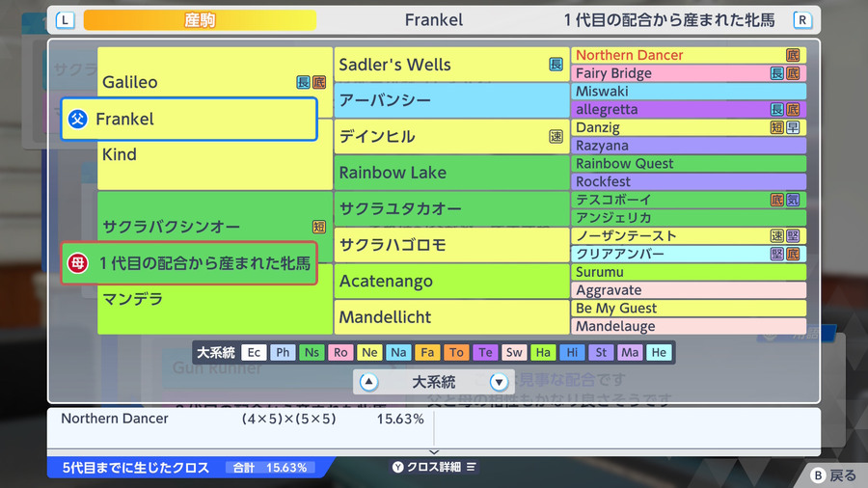Image resolution: width=868 pixels, height=488 pixels.
Task: Click the Rainbow Quest ancestor row
Action: 689,164
